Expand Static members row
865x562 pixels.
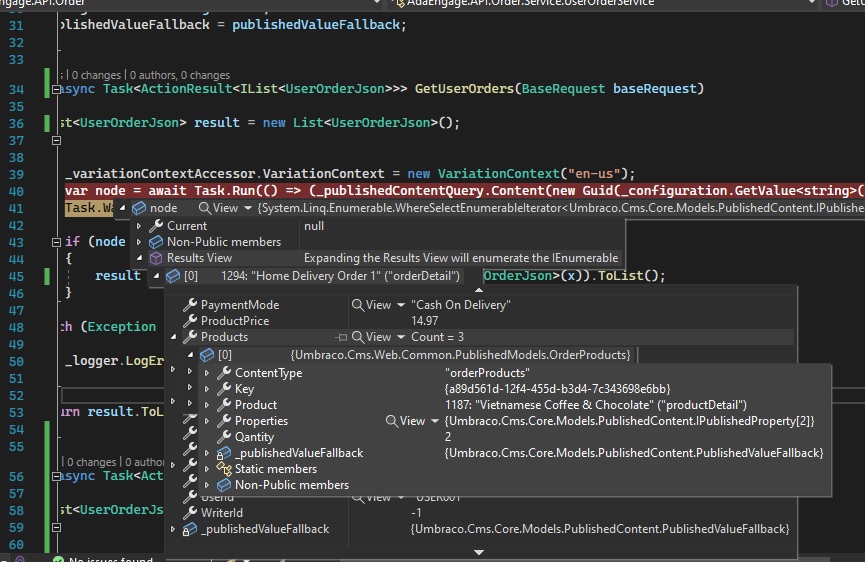207,469
